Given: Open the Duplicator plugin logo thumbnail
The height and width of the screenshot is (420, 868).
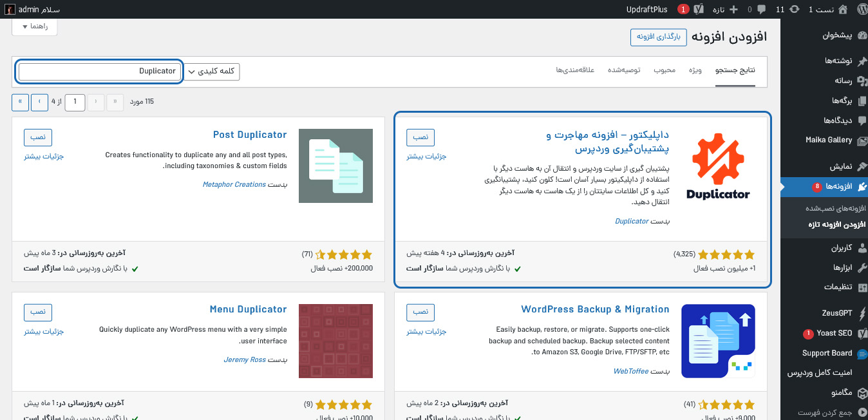Looking at the screenshot, I should (718, 166).
